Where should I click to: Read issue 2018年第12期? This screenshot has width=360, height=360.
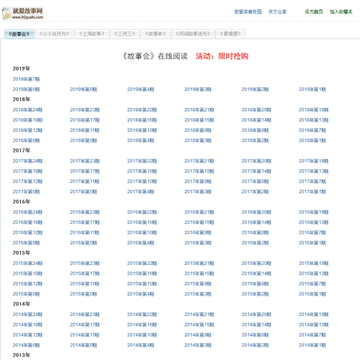coord(28,130)
